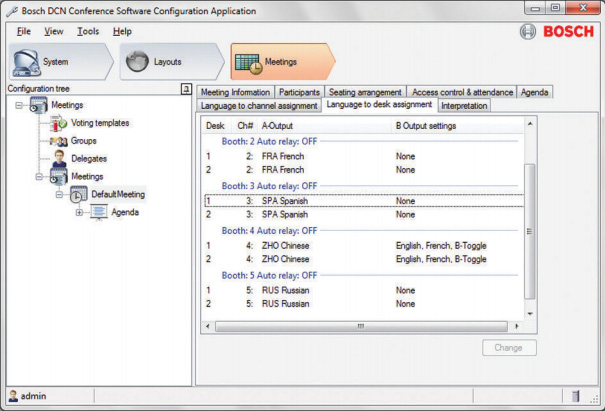Click the Agenda presentation icon

pos(98,212)
